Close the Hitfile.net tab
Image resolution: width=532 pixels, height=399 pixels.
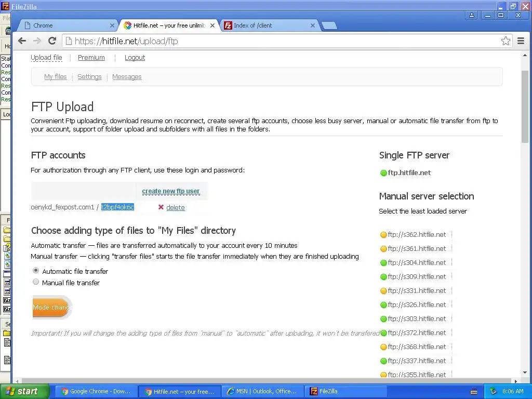pos(212,25)
